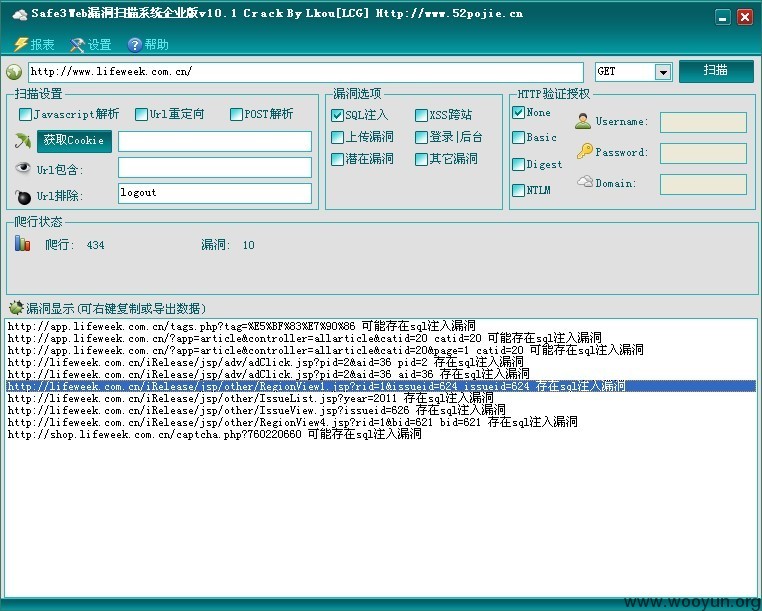
Task: Open the 设置 settings menu
Action: coord(90,45)
